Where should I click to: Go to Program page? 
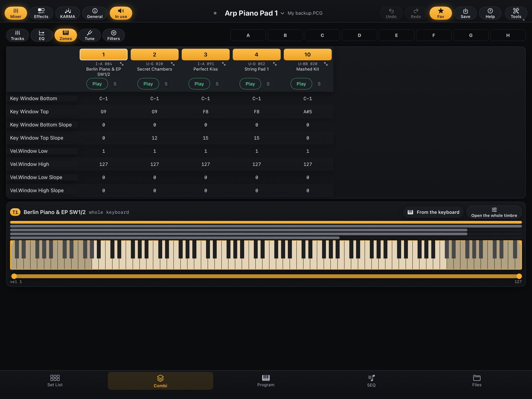pyautogui.click(x=266, y=381)
